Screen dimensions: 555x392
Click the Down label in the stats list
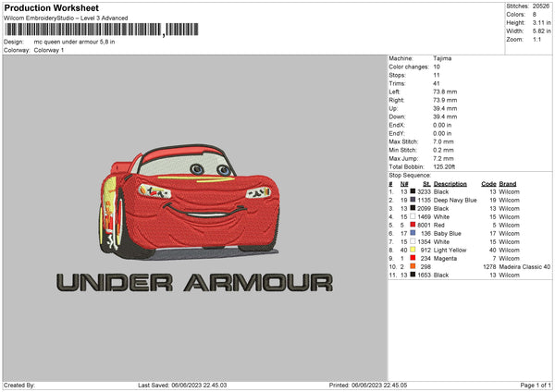click(x=397, y=116)
